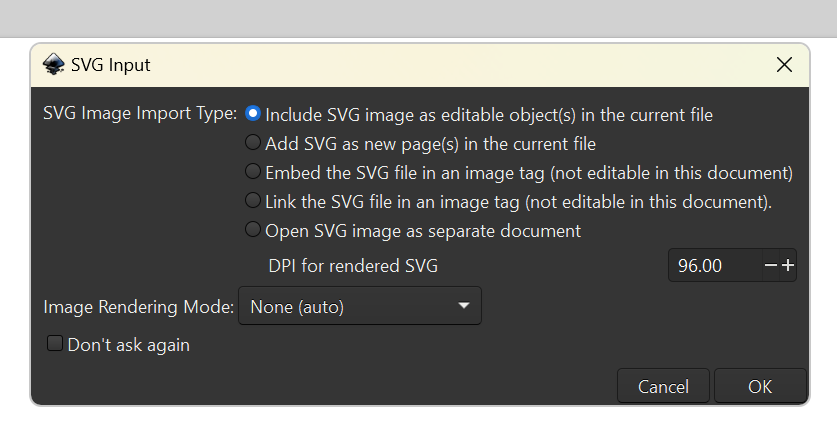The width and height of the screenshot is (837, 435).
Task: Click the Cancel button
Action: pyautogui.click(x=664, y=386)
